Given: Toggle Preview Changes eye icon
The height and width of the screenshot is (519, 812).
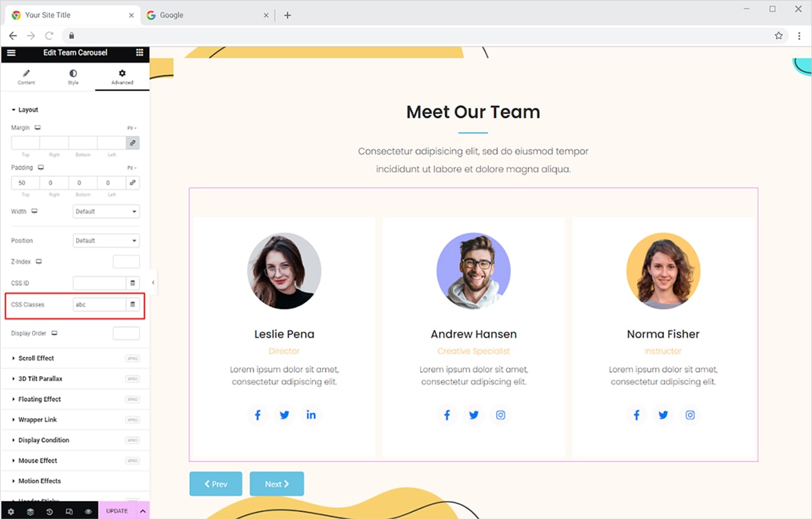Looking at the screenshot, I should click(88, 511).
